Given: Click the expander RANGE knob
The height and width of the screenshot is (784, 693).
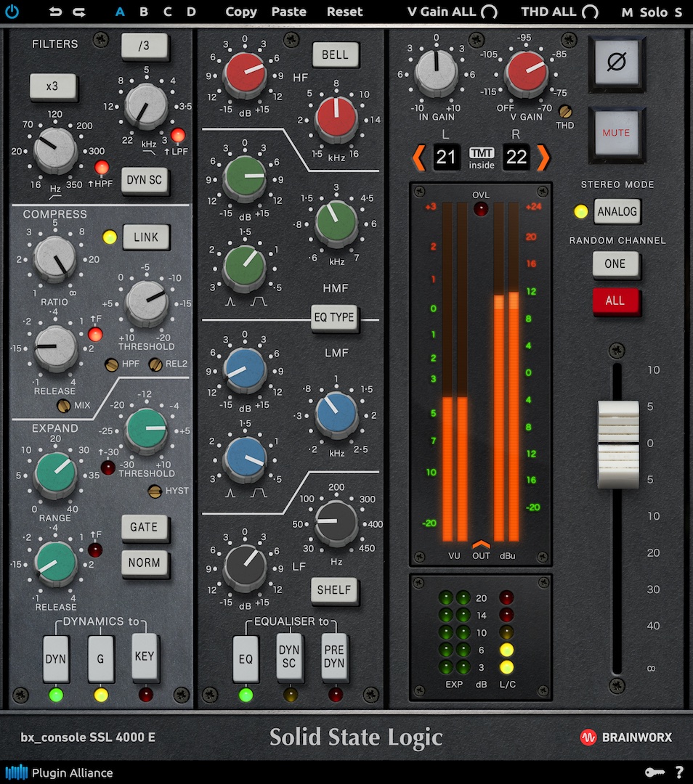Looking at the screenshot, I should coord(54,473).
